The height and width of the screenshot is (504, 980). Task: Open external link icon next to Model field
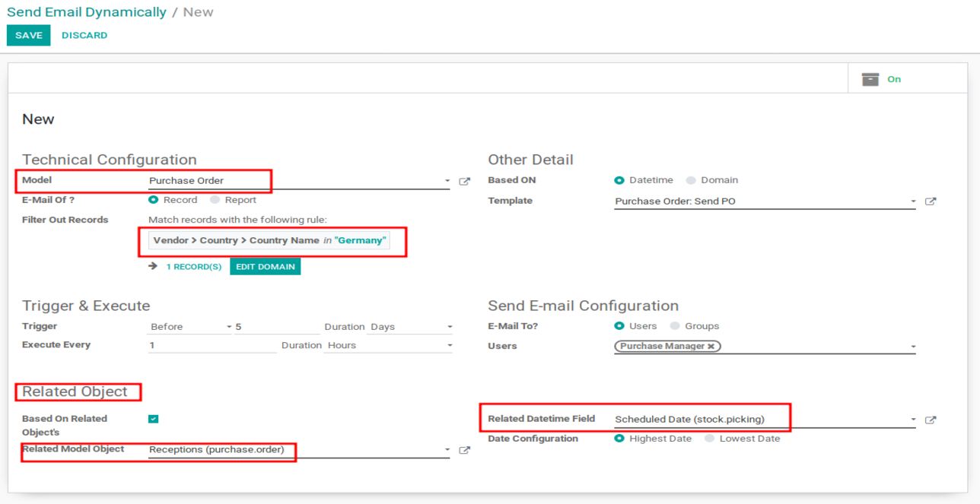click(x=464, y=182)
